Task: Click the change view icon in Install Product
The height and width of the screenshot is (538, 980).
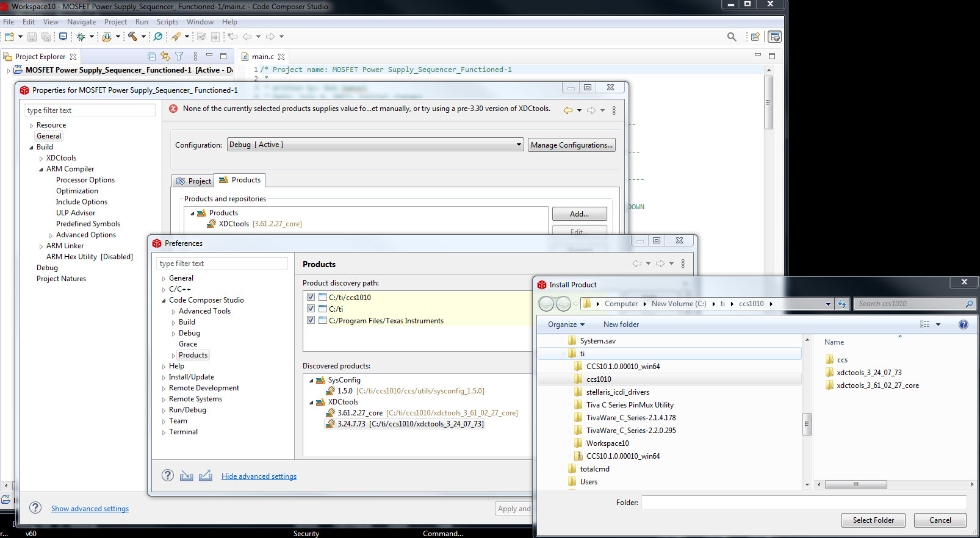Action: pyautogui.click(x=925, y=325)
